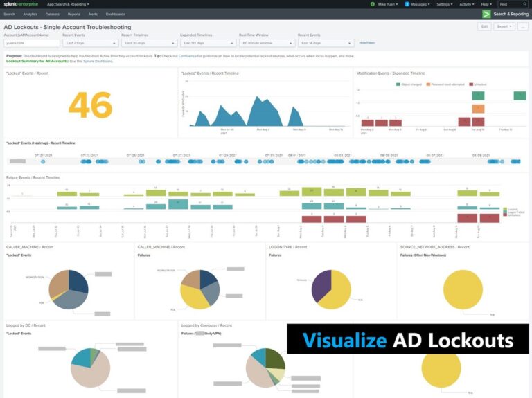Screen dimensions: 532x398
Task: Go to the Analytics tab
Action: (x=30, y=15)
